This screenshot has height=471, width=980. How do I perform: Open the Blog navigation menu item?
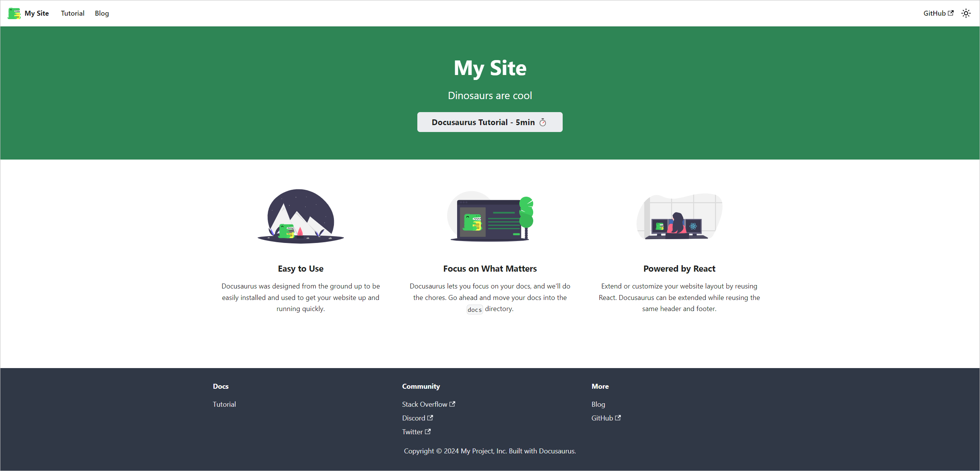click(x=102, y=13)
